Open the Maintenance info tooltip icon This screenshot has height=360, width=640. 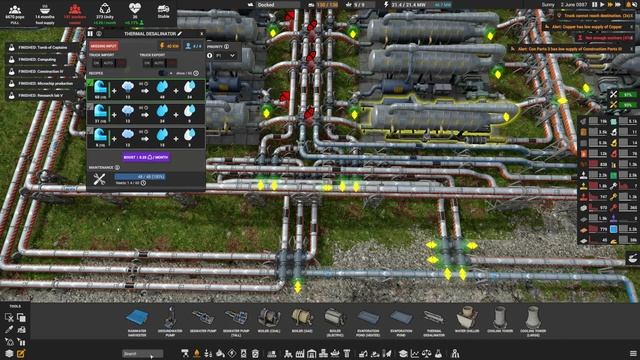pyautogui.click(x=117, y=168)
